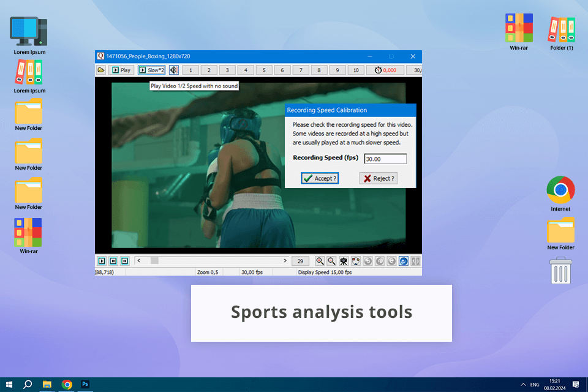Click the Slow*2 half-speed play button
Viewport: 588px width, 392px height.
[151, 70]
